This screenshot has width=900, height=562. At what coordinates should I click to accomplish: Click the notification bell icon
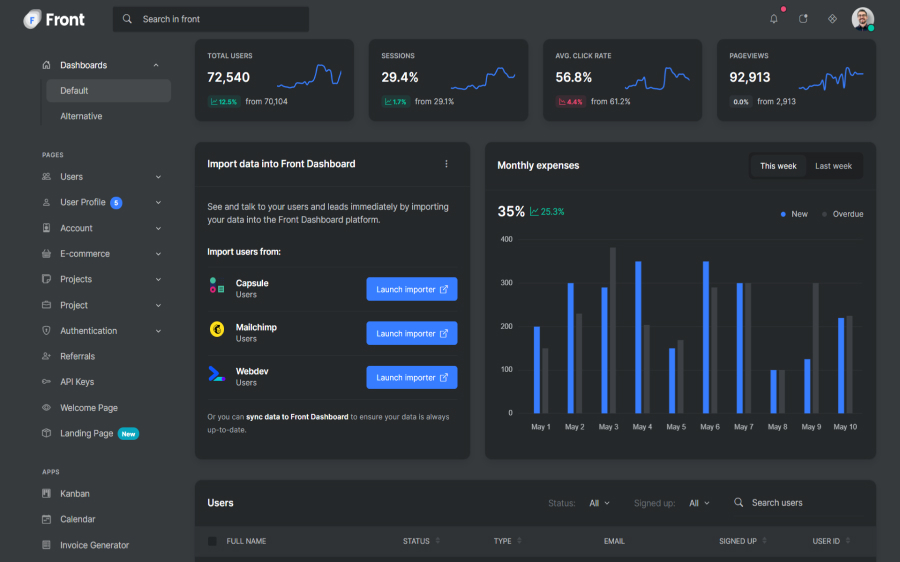click(x=773, y=19)
